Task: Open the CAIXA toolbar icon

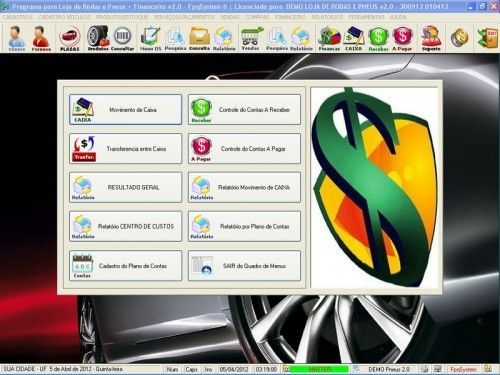Action: 354,38
